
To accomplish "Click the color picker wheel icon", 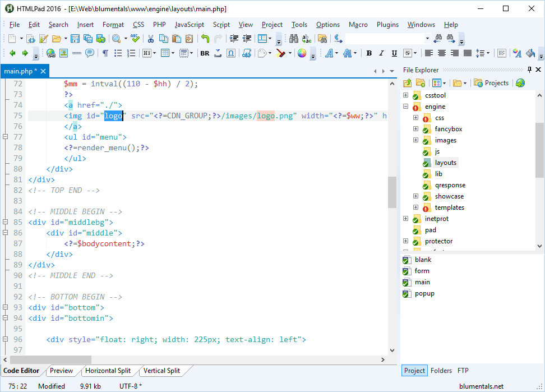I will tap(302, 53).
